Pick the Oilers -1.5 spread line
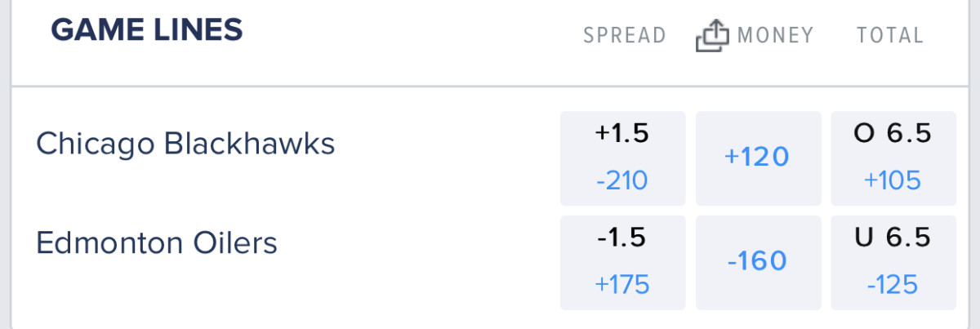Viewport: 980px width, 329px height. click(x=622, y=238)
